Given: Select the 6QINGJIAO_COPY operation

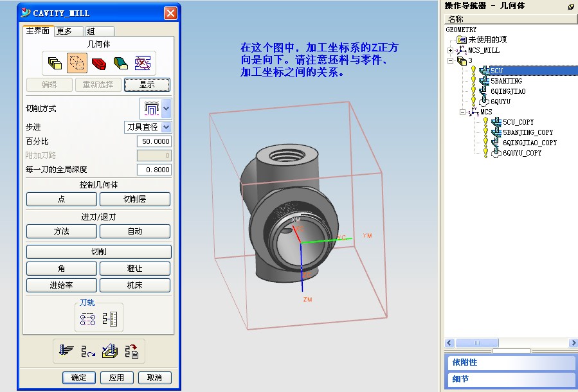Looking at the screenshot, I should (x=530, y=143).
